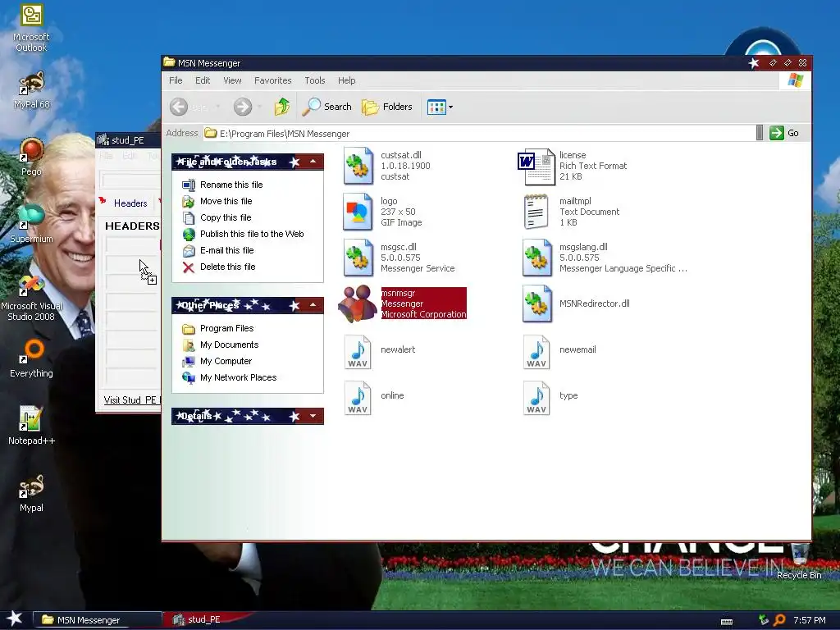This screenshot has width=840, height=630.
Task: Open Notepad++ from the desktop
Action: pyautogui.click(x=31, y=426)
